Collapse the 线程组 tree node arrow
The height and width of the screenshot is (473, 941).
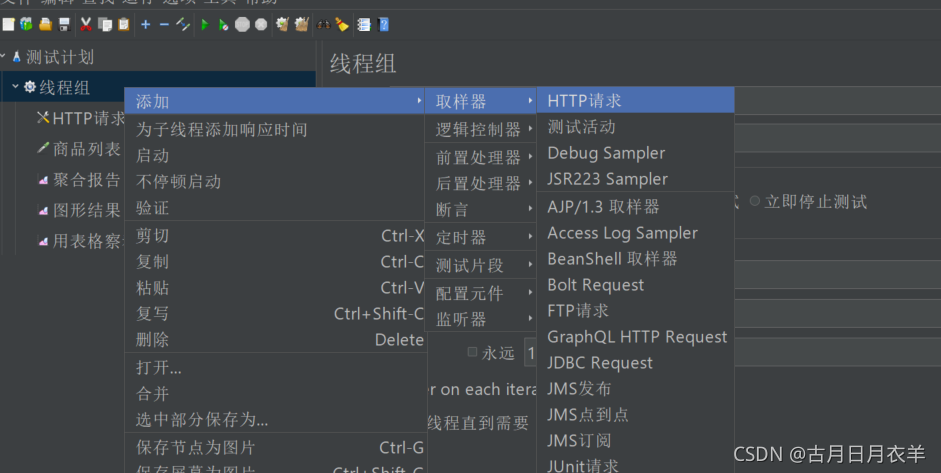click(x=15, y=86)
